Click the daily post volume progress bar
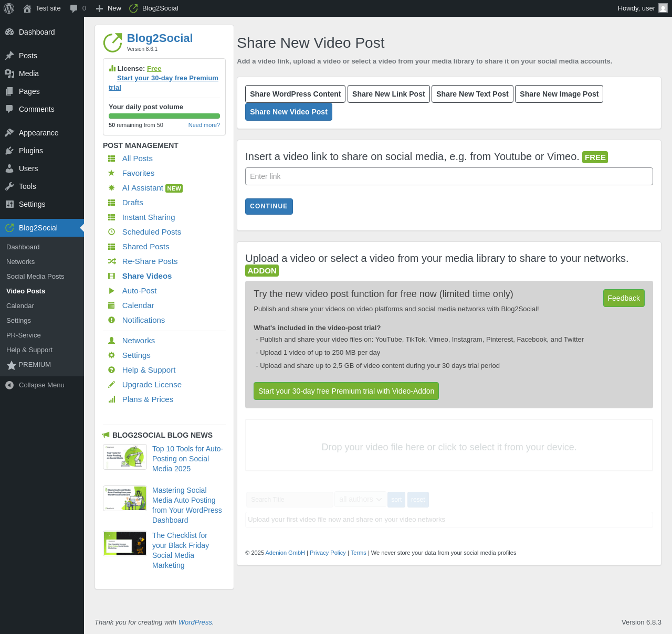The width and height of the screenshot is (672, 634). tap(164, 116)
